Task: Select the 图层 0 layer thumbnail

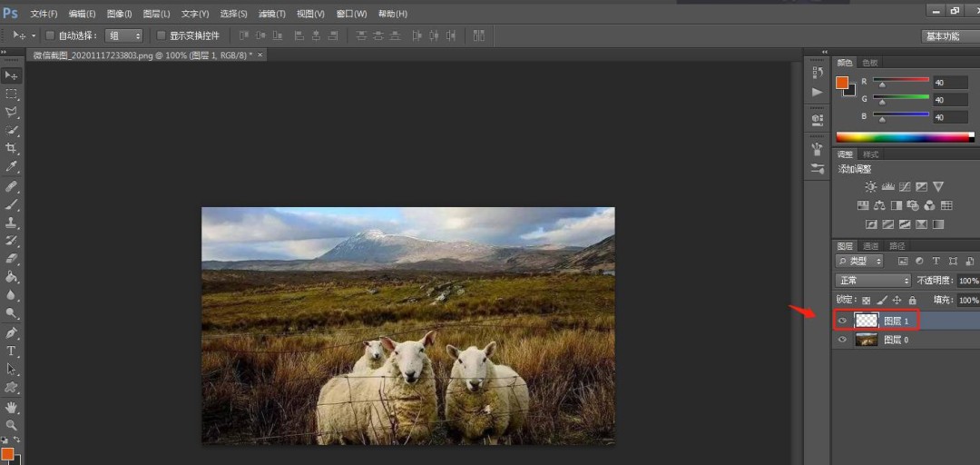Action: tap(867, 340)
